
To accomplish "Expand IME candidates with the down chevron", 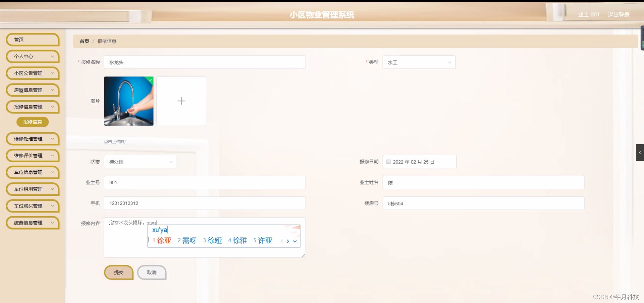I will pyautogui.click(x=295, y=241).
